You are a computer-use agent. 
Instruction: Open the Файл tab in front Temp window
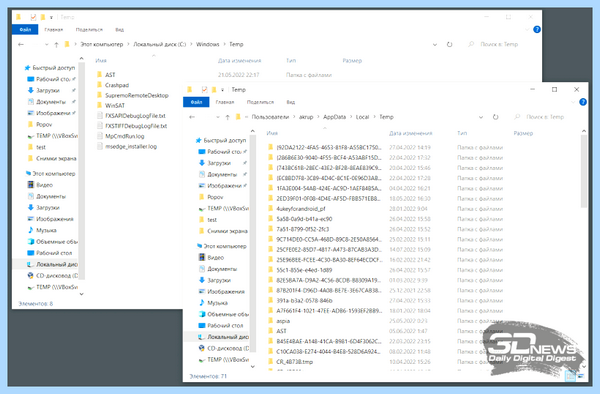tap(196, 102)
